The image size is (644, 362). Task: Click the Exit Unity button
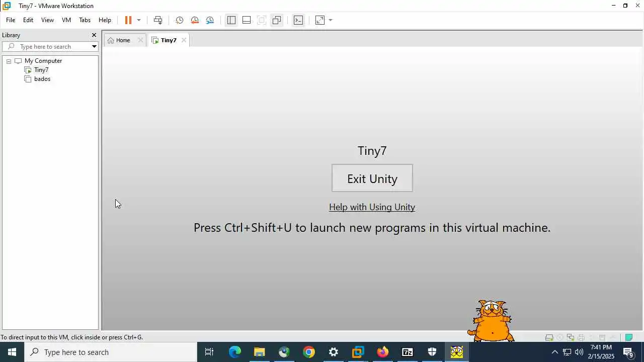pyautogui.click(x=372, y=178)
